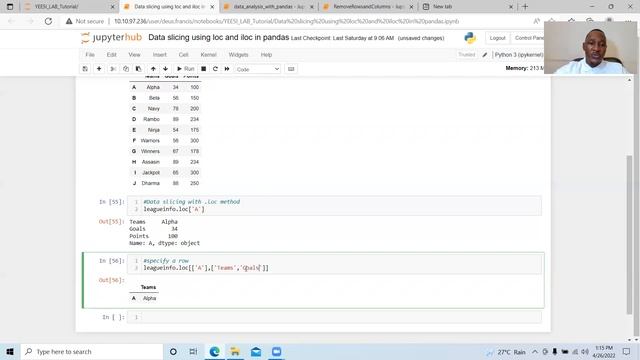
Task: Open the notification center icon
Action: pyautogui.click(x=626, y=351)
